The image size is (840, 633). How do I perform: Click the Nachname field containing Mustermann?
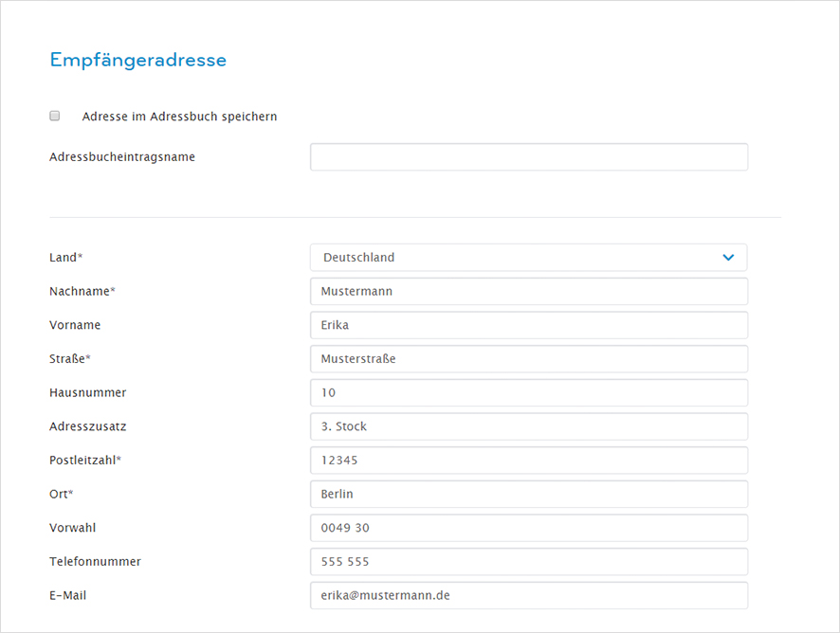(528, 292)
